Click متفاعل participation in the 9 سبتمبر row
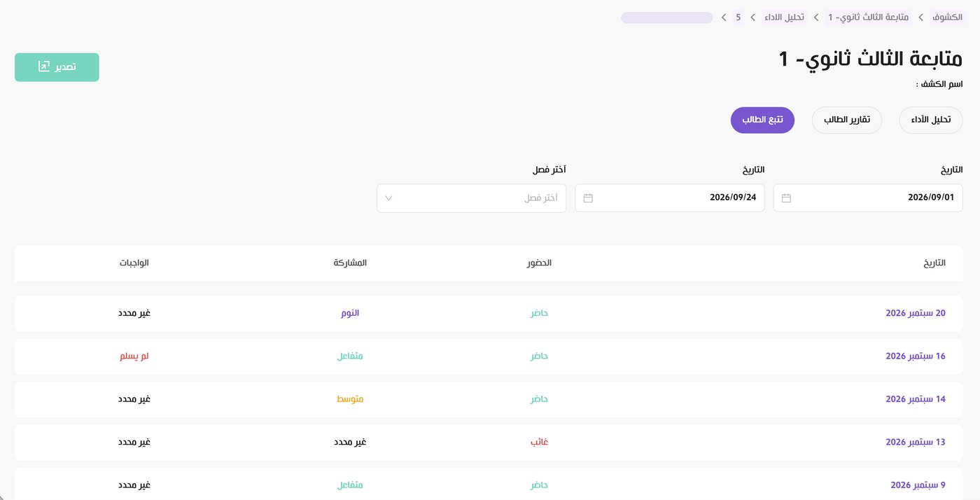The image size is (980, 500). (x=350, y=485)
